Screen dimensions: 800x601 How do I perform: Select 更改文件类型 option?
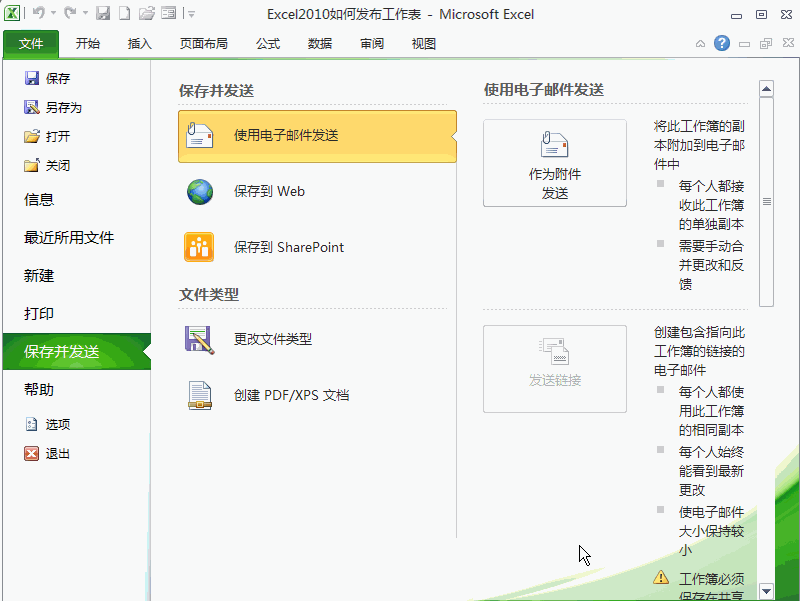pos(317,339)
